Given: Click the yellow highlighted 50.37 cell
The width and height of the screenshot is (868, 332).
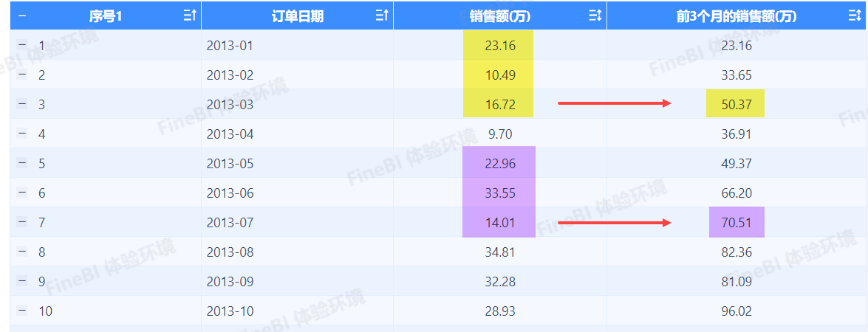Looking at the screenshot, I should coord(736,105).
